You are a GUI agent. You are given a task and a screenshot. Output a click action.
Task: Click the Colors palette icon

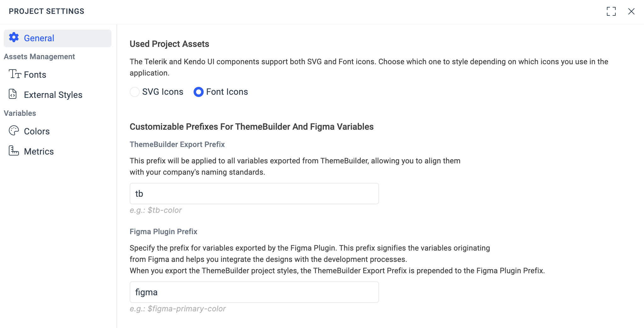tap(13, 131)
